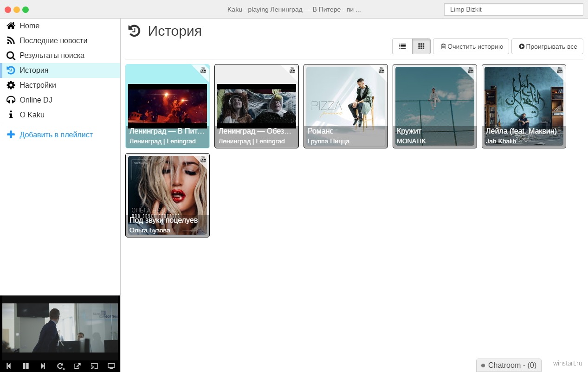Click the gear icon beside Настройки
The width and height of the screenshot is (588, 372).
(x=11, y=85)
